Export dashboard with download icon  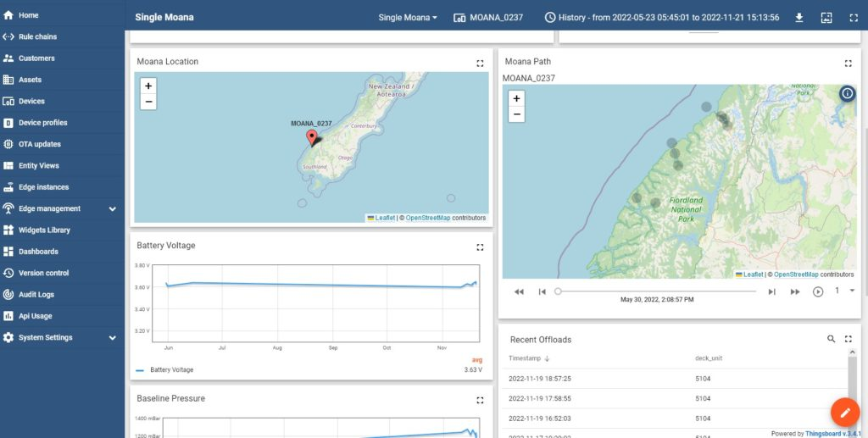pos(798,18)
